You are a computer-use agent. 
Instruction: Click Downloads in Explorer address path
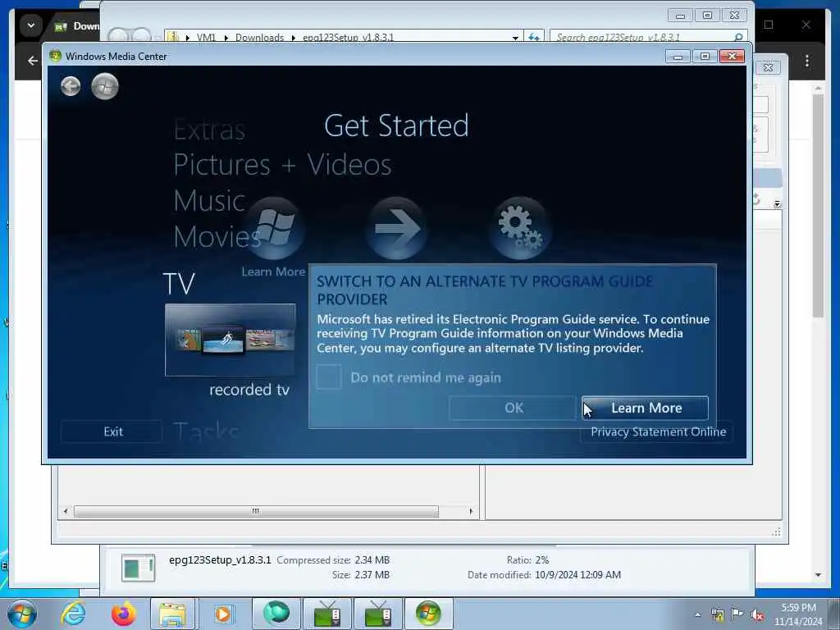259,37
